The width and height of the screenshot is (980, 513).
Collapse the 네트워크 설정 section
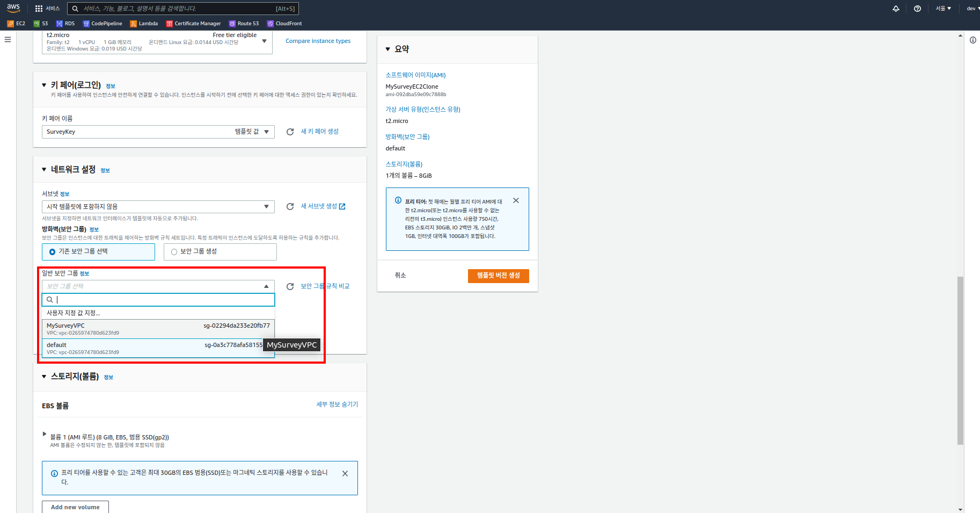click(44, 170)
